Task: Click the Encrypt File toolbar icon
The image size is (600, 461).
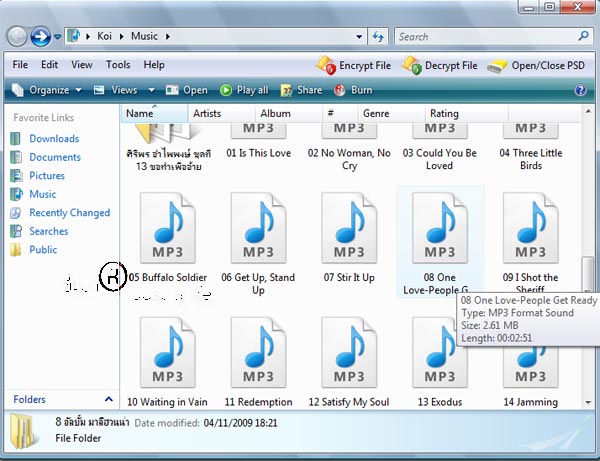Action: 326,65
